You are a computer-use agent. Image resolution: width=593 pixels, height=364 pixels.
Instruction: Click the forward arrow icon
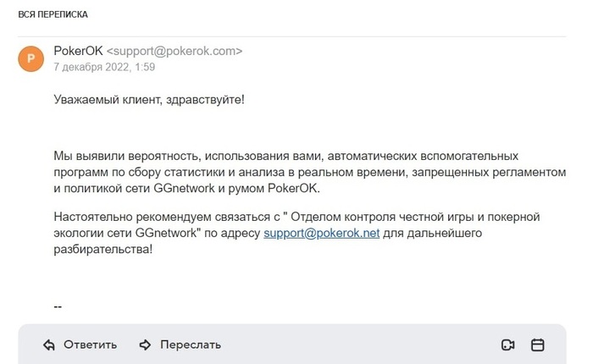pyautogui.click(x=145, y=345)
